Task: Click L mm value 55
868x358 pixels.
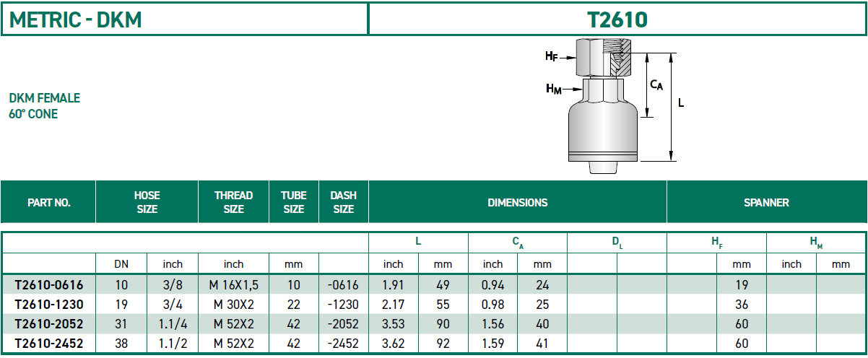Action: (443, 305)
